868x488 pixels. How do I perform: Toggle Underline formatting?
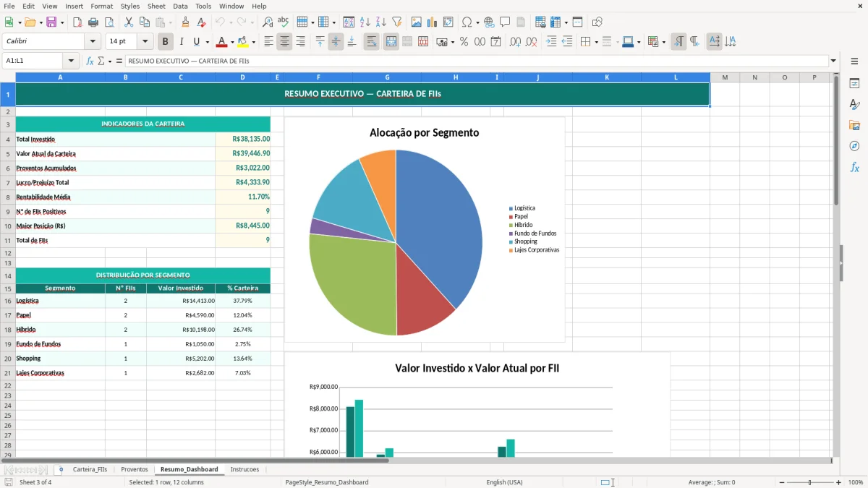coord(196,42)
